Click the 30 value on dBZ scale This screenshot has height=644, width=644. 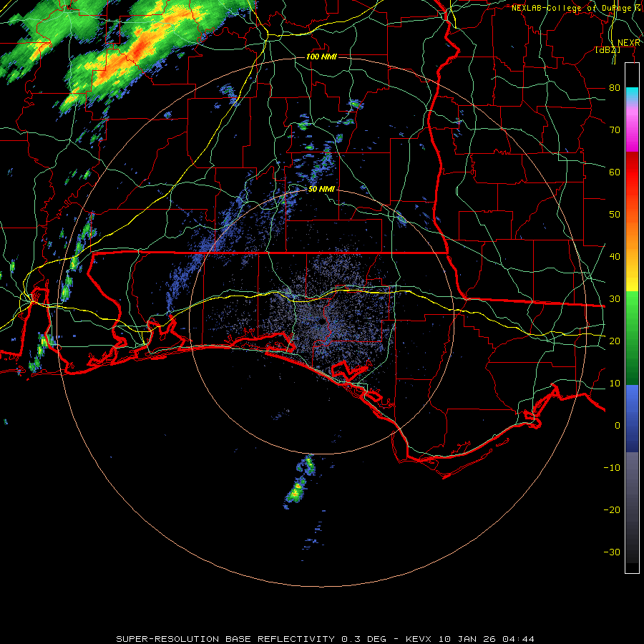pos(615,299)
